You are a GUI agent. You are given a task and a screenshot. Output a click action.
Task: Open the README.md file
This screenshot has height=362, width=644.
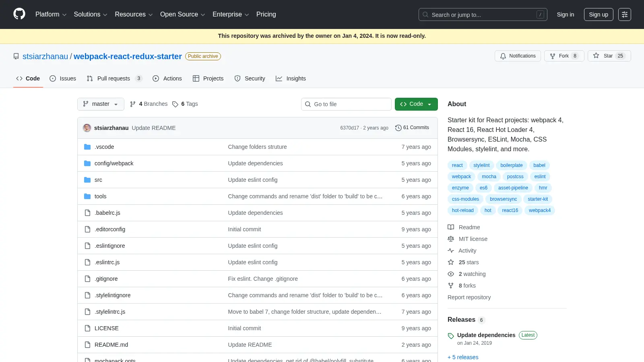[x=111, y=345]
